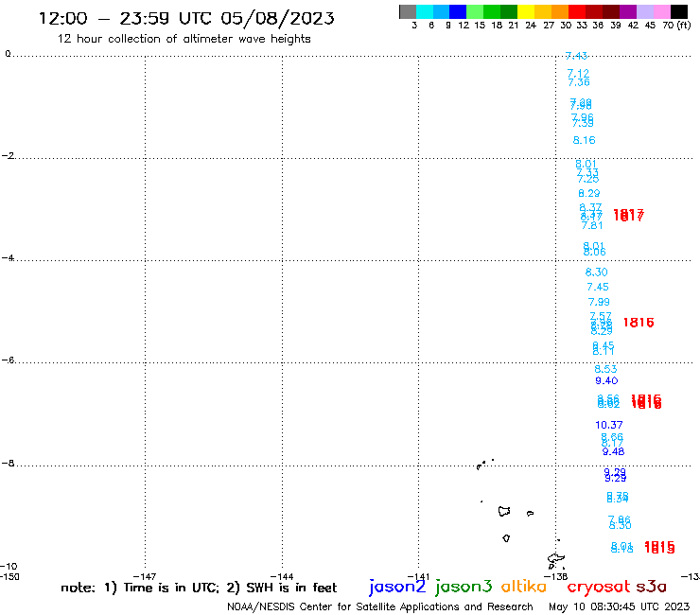Click the wave height value '8.16'
Viewport: 700px width, 615px height.
click(584, 140)
